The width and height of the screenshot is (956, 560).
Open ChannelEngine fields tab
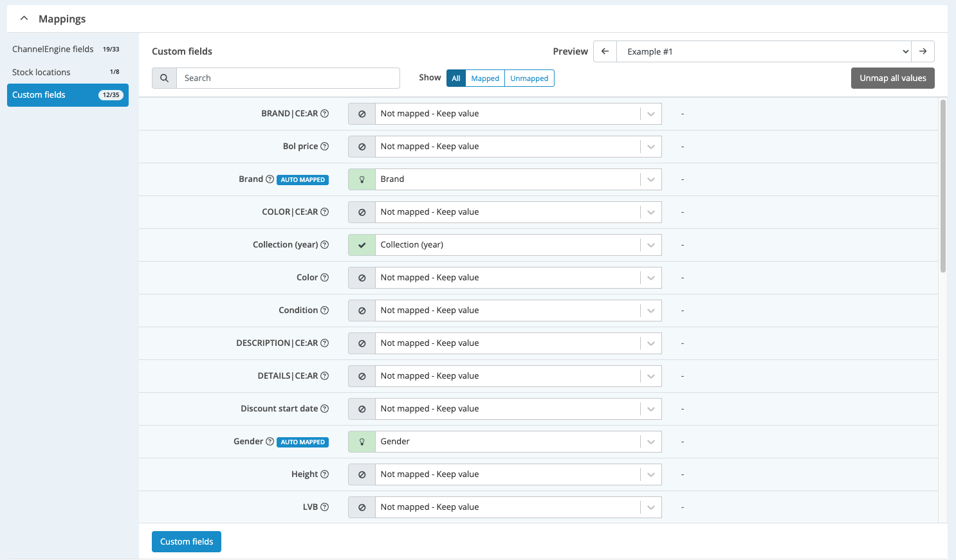coord(68,50)
